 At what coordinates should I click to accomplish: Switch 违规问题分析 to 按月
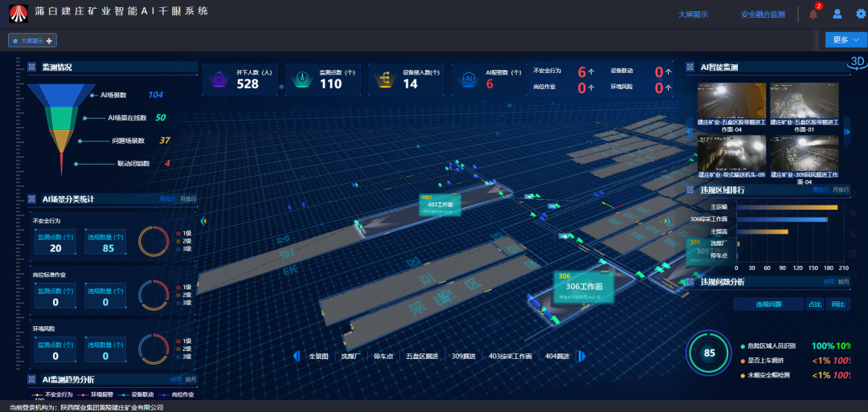844,282
